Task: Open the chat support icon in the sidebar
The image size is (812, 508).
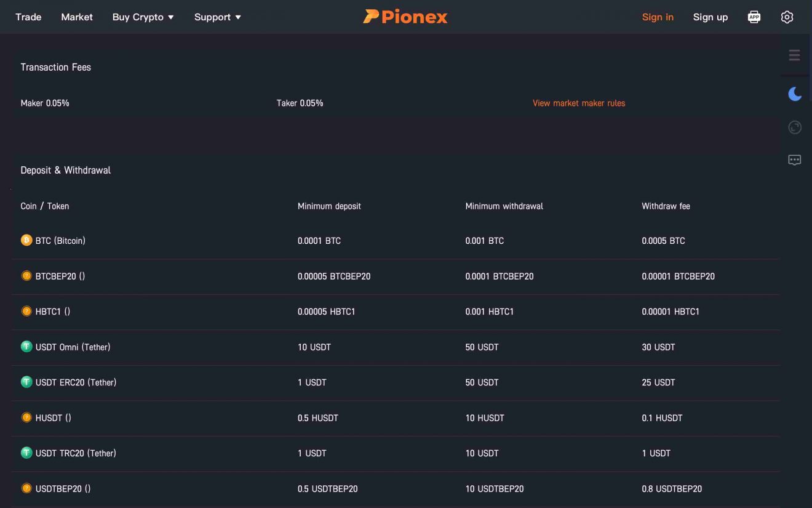Action: click(x=794, y=159)
